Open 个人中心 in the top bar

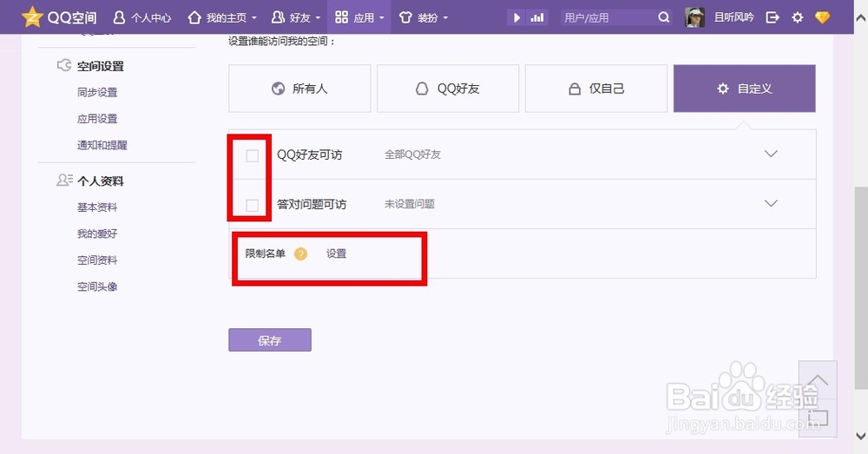[x=142, y=17]
